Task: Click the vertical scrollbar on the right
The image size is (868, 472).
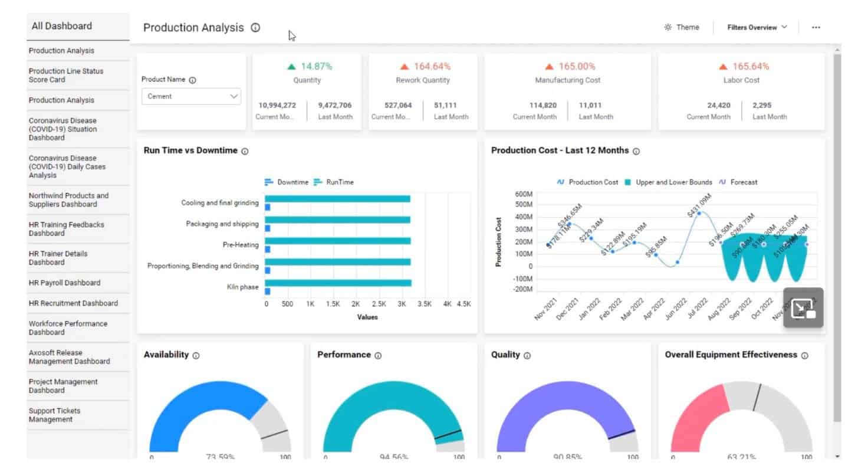Action: pyautogui.click(x=837, y=236)
